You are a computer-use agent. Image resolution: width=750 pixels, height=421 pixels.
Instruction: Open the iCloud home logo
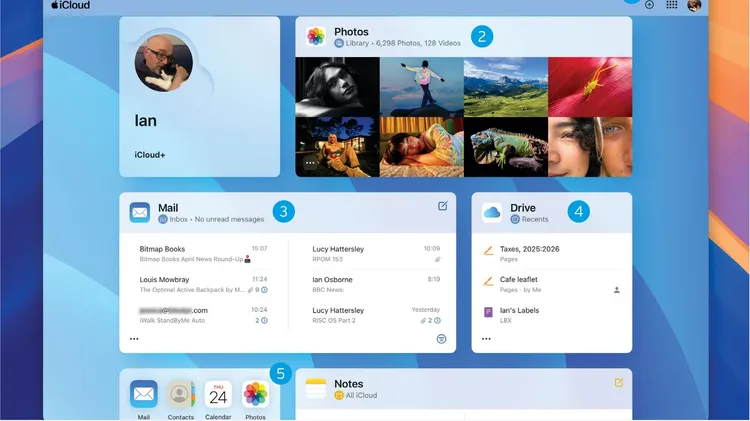click(x=70, y=5)
